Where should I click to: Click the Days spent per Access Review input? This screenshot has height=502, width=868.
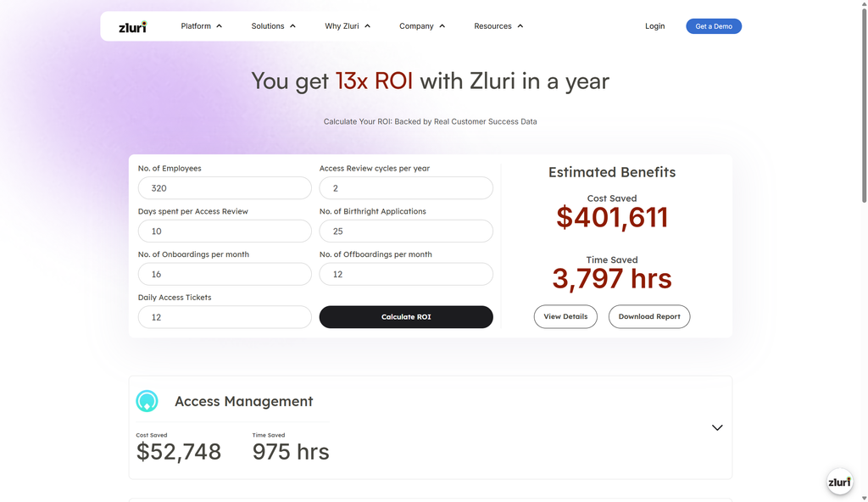224,231
